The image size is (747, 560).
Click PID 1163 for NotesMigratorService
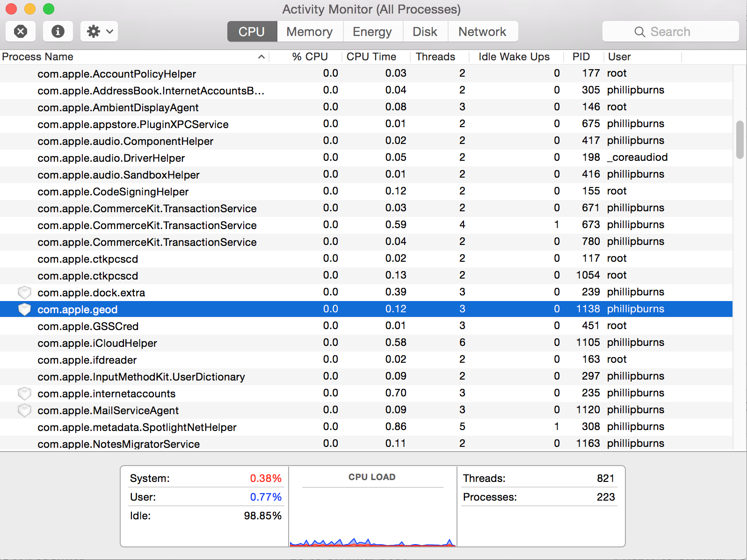[x=588, y=444]
